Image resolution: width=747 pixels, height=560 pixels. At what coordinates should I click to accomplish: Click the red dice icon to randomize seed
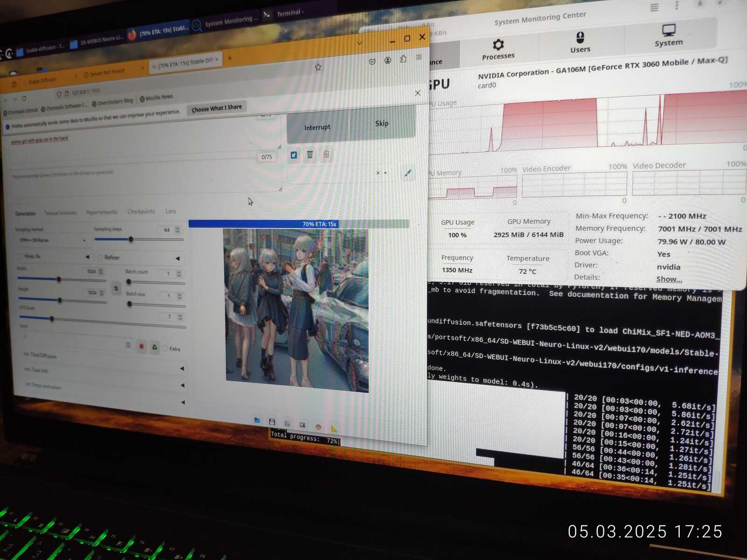click(142, 346)
